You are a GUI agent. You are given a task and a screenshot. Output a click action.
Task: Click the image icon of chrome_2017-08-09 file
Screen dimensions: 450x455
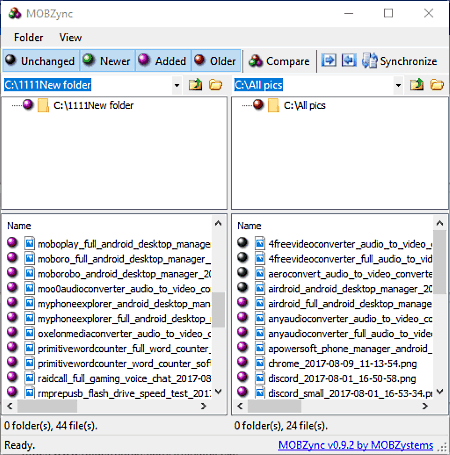260,363
